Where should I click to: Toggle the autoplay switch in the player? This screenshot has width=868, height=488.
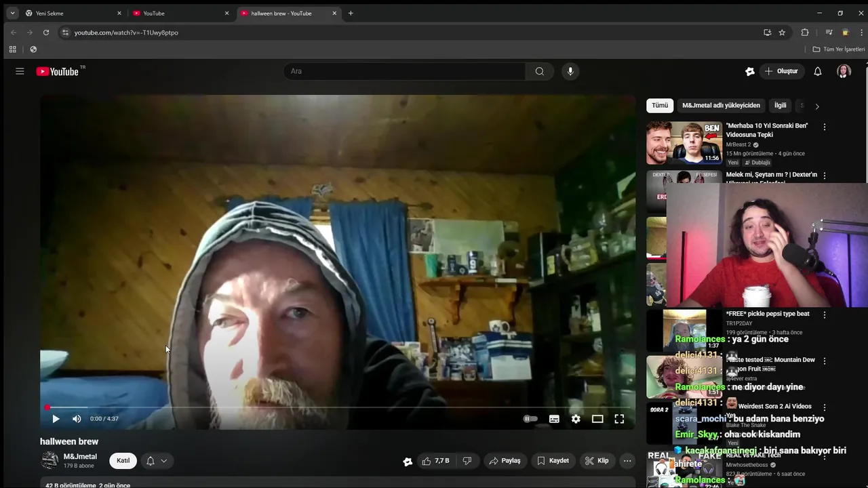click(530, 419)
